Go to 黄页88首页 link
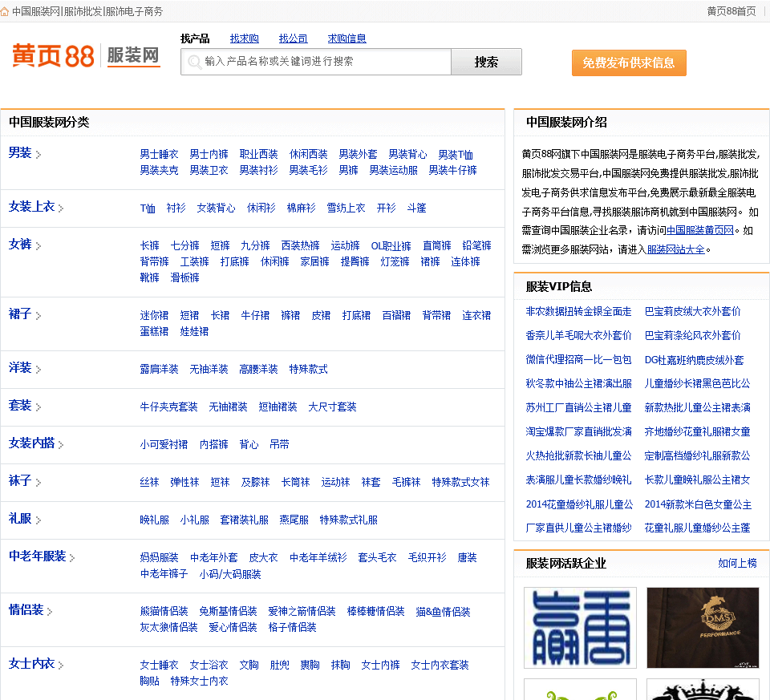 (731, 11)
